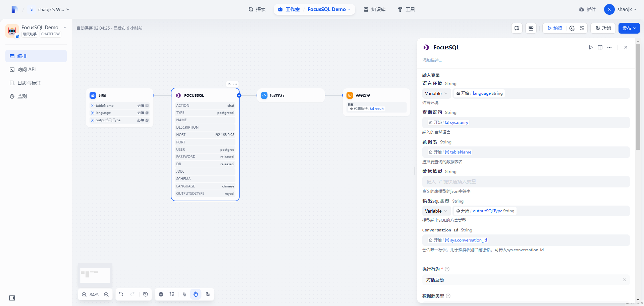Open the shaojk account dropdown
This screenshot has height=306, width=644.
click(621, 9)
